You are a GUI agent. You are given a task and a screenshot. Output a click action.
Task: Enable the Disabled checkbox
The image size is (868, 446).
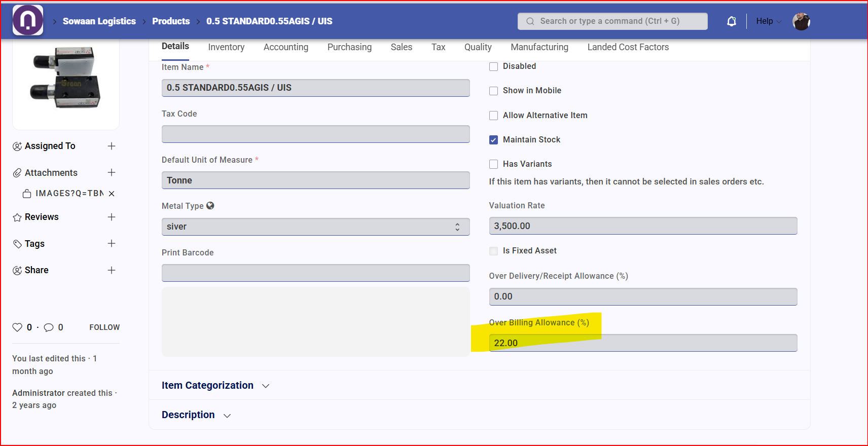tap(493, 66)
